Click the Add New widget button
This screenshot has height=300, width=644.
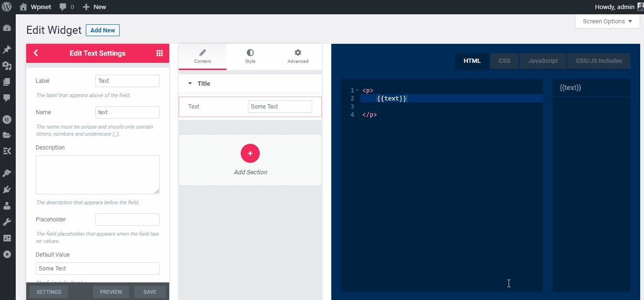[102, 30]
